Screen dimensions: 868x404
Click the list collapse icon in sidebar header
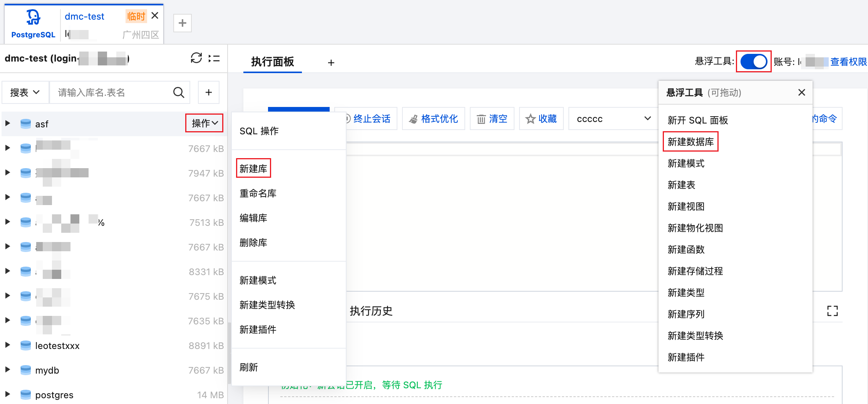tap(214, 58)
